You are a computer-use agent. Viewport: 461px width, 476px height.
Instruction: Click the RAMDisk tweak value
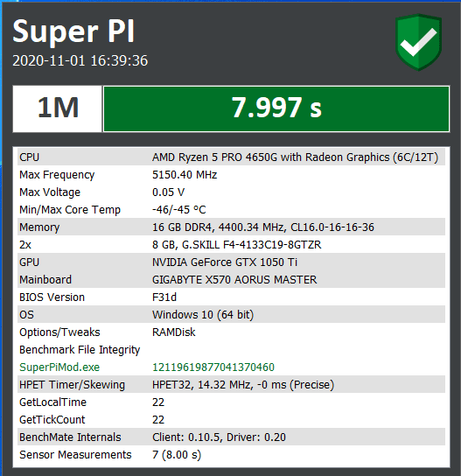[174, 332]
